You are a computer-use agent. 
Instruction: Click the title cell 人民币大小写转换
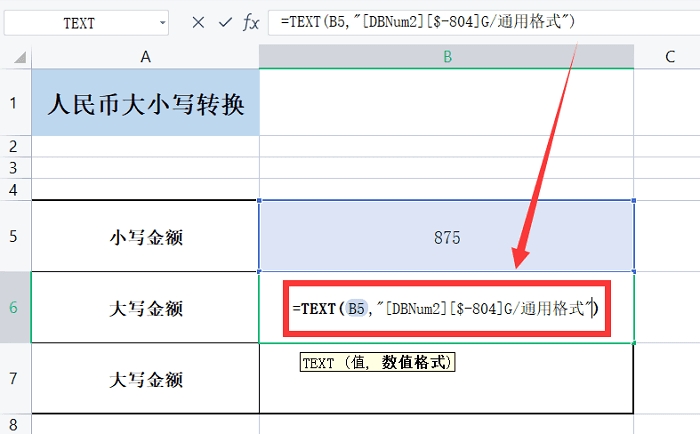pyautogui.click(x=145, y=103)
